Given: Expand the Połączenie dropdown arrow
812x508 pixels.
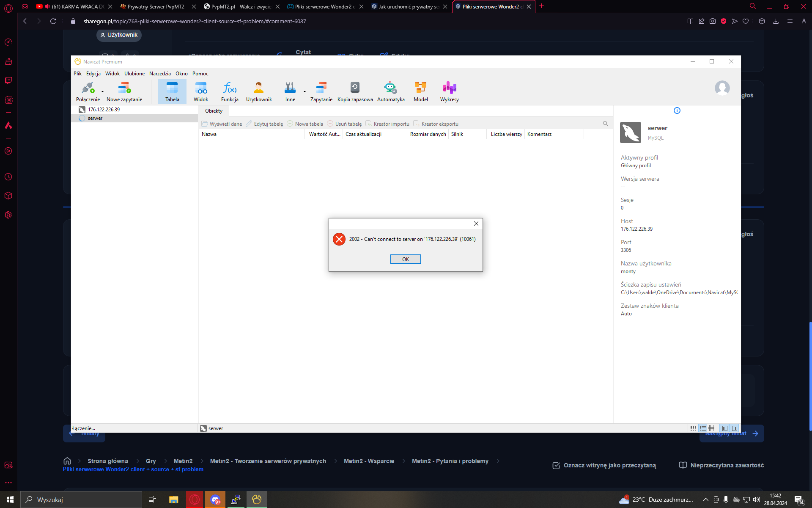Looking at the screenshot, I should [102, 91].
